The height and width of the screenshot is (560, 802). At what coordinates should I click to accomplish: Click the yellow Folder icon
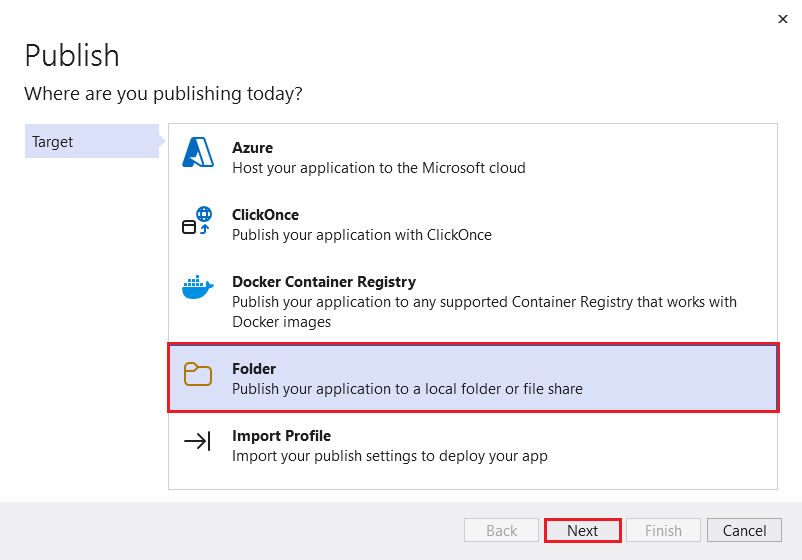click(198, 374)
